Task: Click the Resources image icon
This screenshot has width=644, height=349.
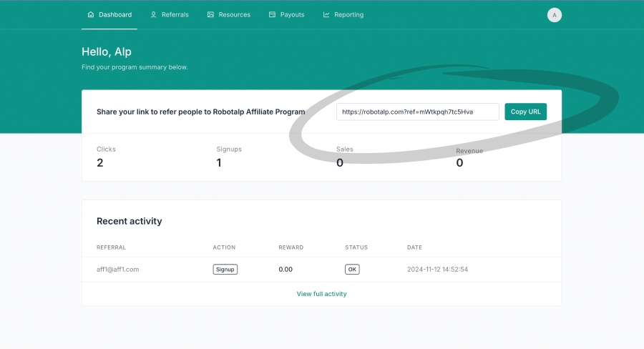Action: pos(210,14)
